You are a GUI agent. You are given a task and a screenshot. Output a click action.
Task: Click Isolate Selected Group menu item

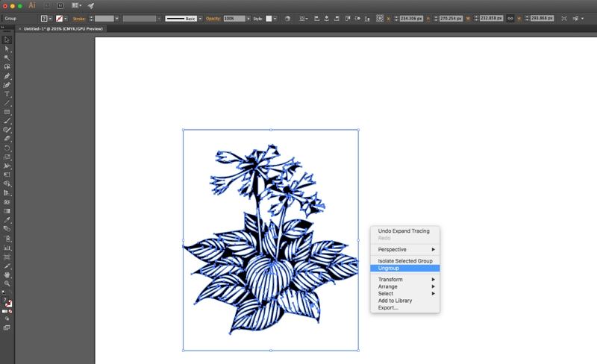(405, 260)
